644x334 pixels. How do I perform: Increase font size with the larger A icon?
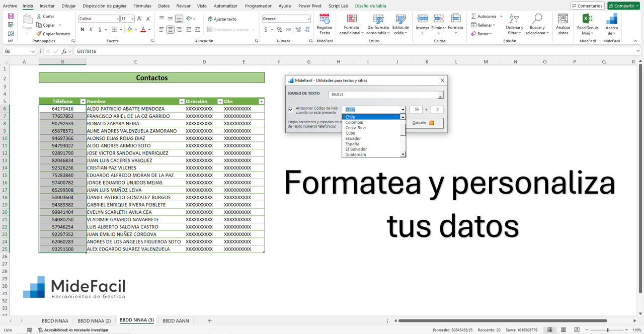140,19
